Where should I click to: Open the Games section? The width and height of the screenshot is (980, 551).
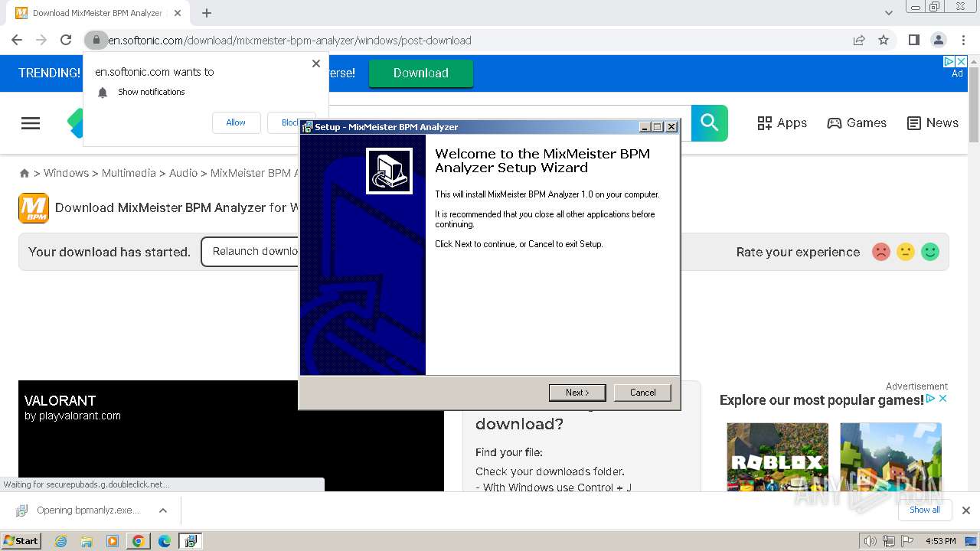pos(857,122)
